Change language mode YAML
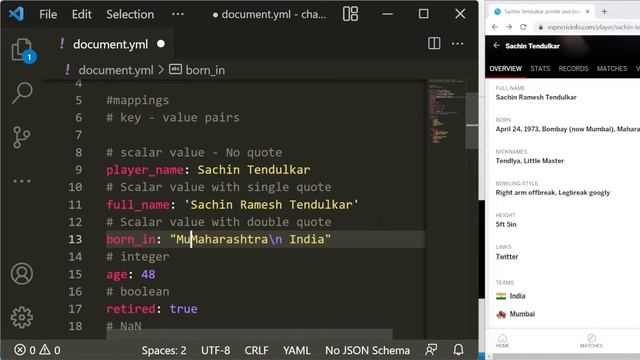Image resolution: width=640 pixels, height=360 pixels. tap(297, 350)
